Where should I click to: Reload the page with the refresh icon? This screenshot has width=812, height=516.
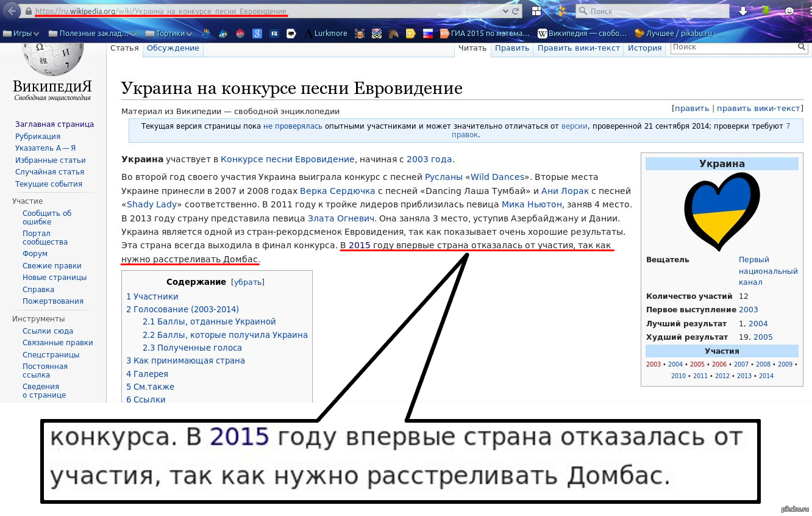(515, 11)
